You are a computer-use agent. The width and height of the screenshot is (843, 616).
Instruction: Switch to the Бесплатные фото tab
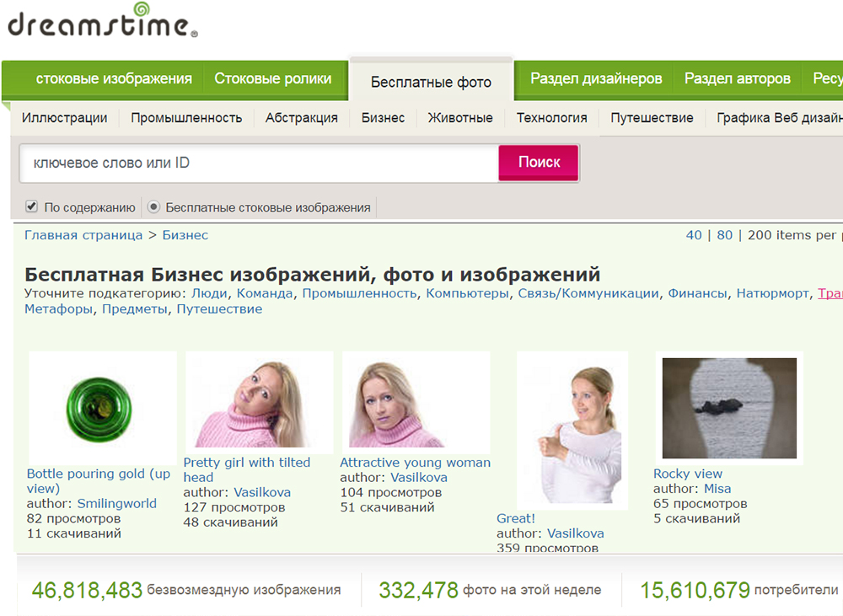431,82
